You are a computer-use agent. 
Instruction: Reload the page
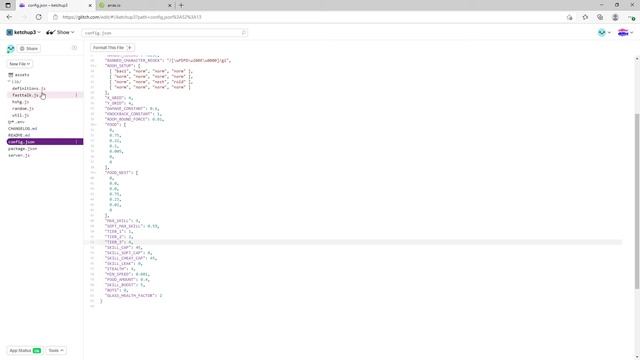[38, 17]
